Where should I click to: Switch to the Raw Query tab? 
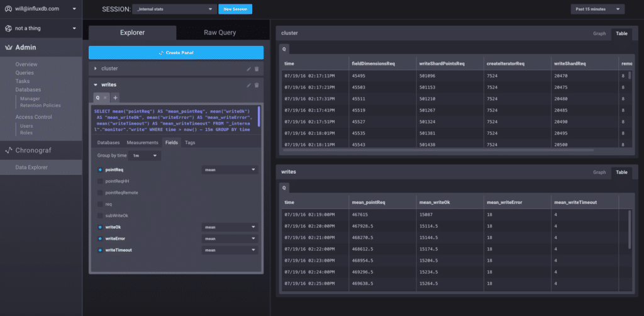(219, 32)
